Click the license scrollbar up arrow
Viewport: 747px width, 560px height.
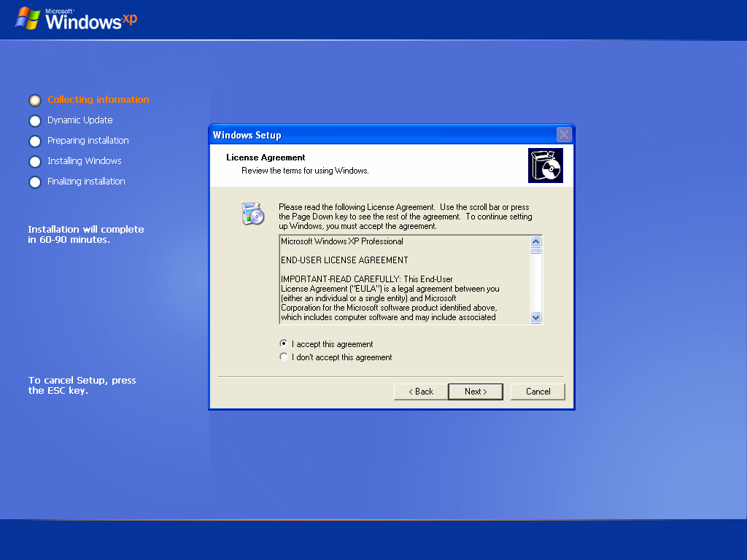tap(536, 241)
